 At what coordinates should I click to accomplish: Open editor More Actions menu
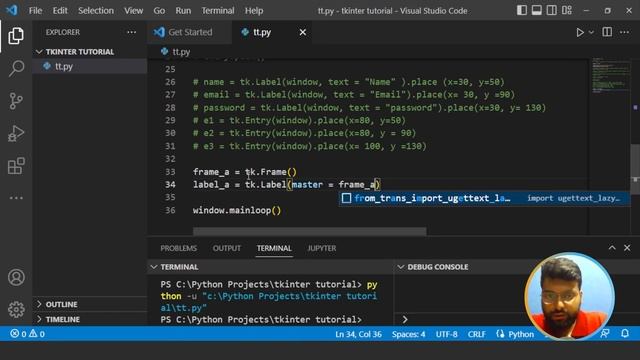coord(624,32)
